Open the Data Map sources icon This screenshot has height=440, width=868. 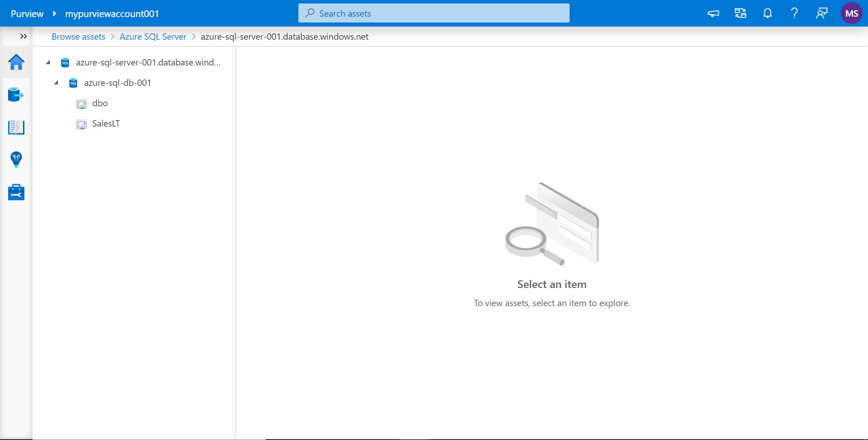coord(16,94)
